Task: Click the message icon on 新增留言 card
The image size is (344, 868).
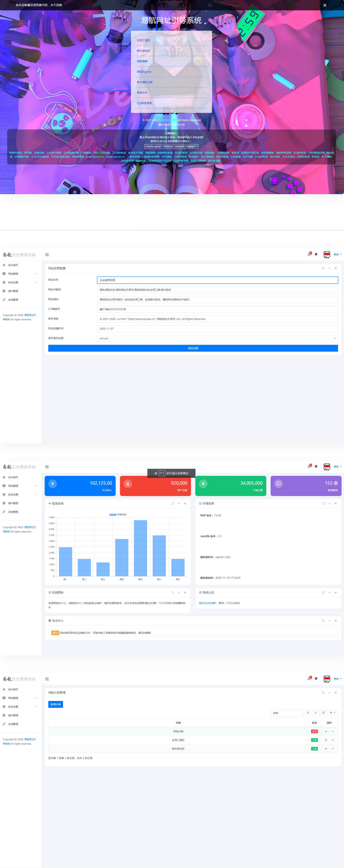Action: pos(278,484)
